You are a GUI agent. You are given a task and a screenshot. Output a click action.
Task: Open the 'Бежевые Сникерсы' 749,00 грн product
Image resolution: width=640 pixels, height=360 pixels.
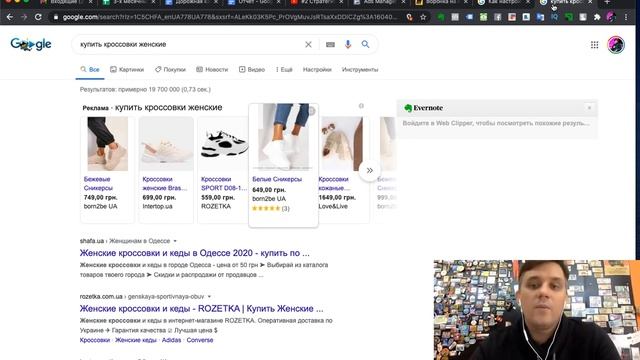click(98, 184)
